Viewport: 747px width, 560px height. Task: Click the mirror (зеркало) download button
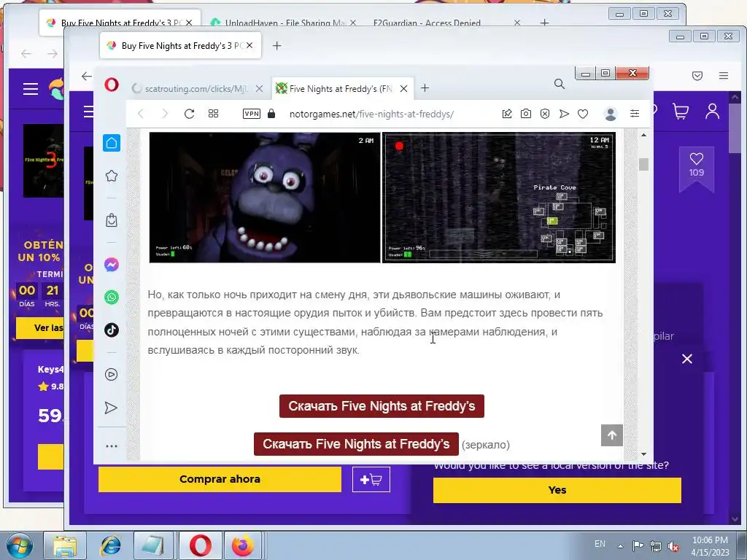[356, 444]
